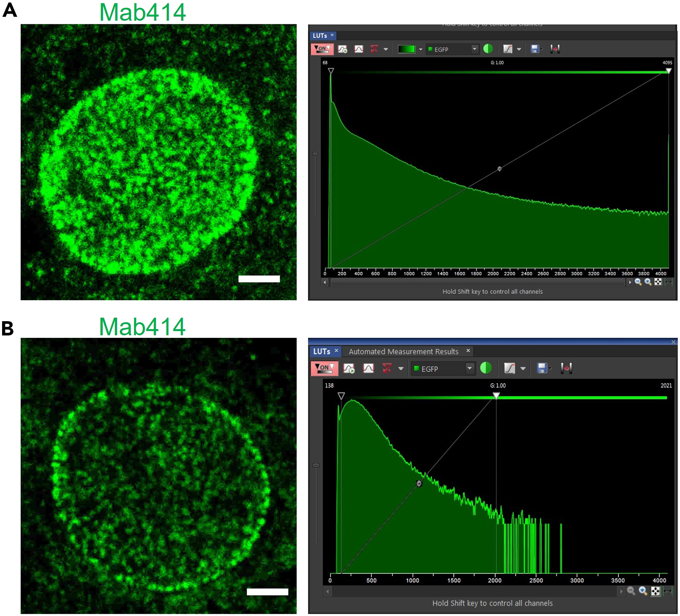Open the EGFP channel dropdown in panel A
680x616 pixels.
pyautogui.click(x=474, y=49)
